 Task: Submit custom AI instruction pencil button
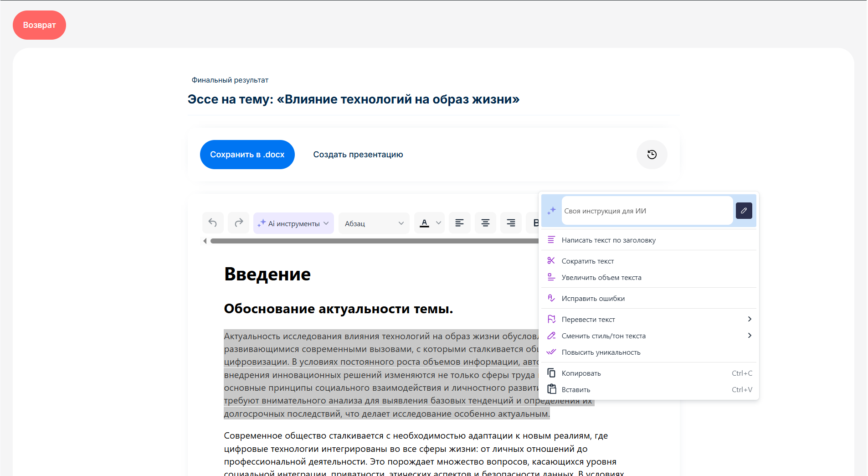[x=744, y=211]
